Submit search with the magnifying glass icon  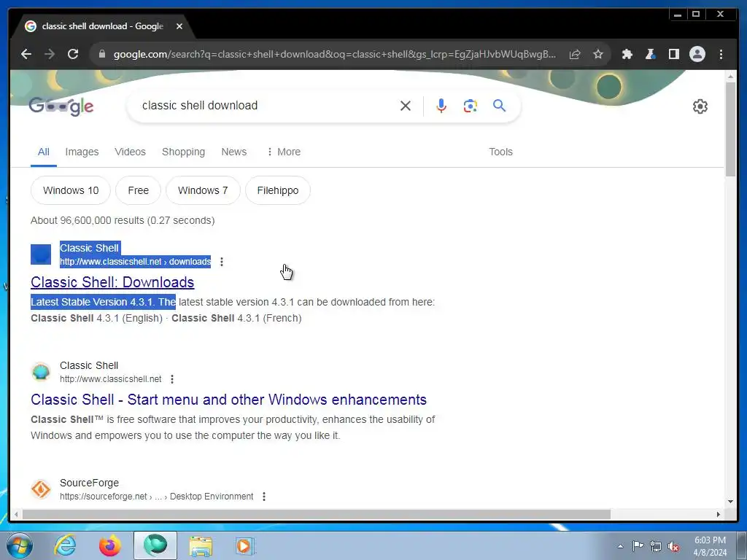coord(499,105)
